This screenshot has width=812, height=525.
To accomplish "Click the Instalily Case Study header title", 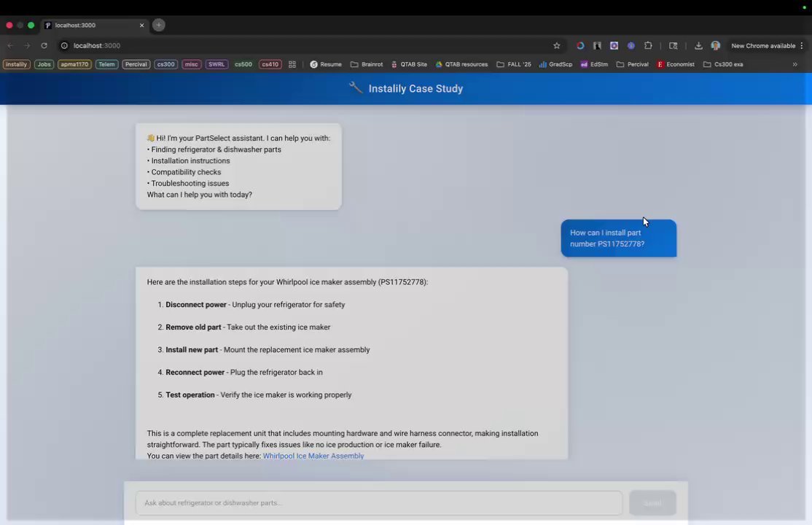I will (x=415, y=89).
